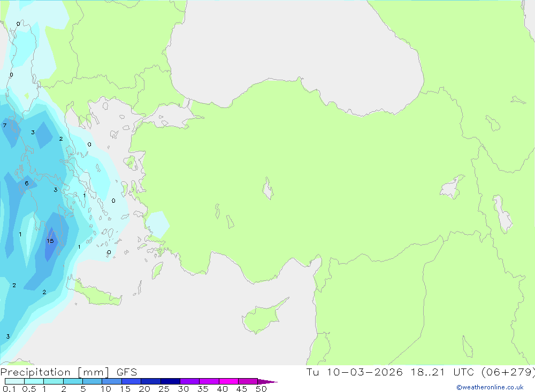This screenshot has width=535, height=392.
Task: Select the legend swatch between 15 and 20
Action: [x=131, y=381]
